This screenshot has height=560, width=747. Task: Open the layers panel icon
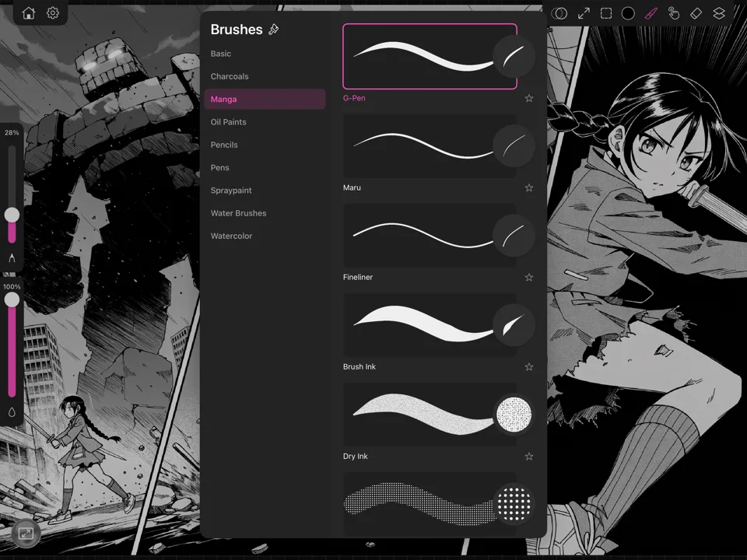(719, 13)
